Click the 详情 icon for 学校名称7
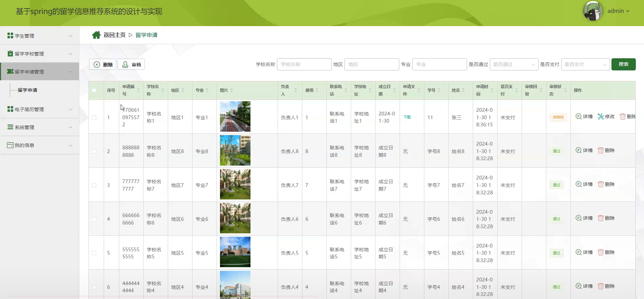This screenshot has height=299, width=644. [x=579, y=184]
